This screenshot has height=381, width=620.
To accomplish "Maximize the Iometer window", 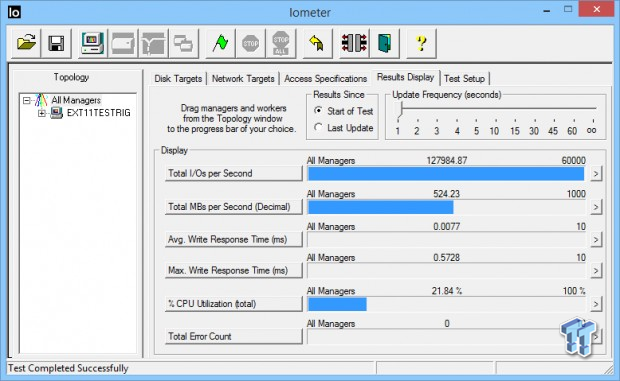I will click(568, 9).
